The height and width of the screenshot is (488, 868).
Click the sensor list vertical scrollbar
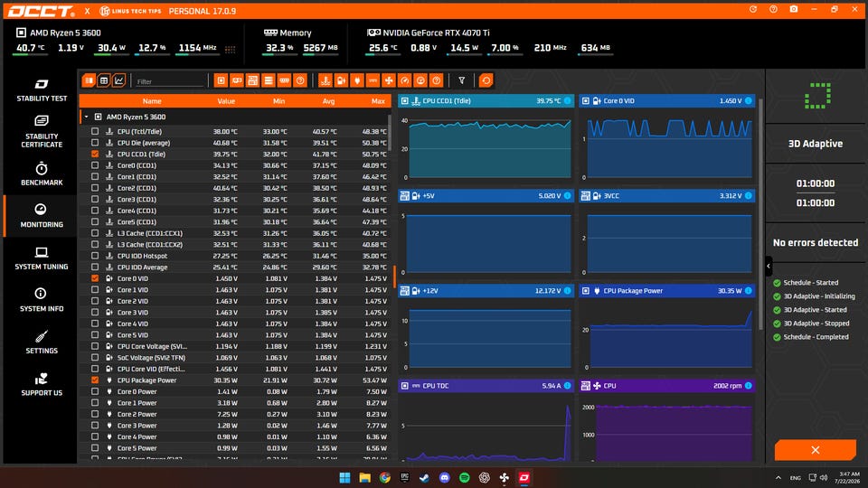(390, 133)
